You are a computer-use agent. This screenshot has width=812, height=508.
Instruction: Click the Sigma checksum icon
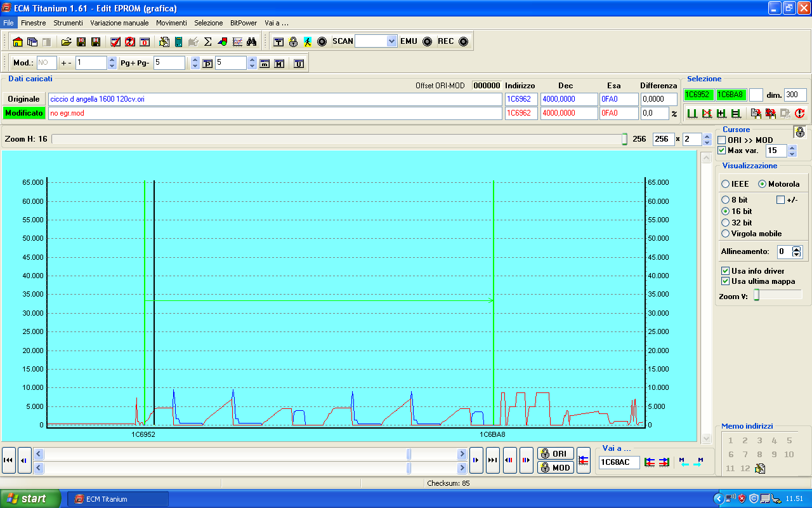pos(207,42)
